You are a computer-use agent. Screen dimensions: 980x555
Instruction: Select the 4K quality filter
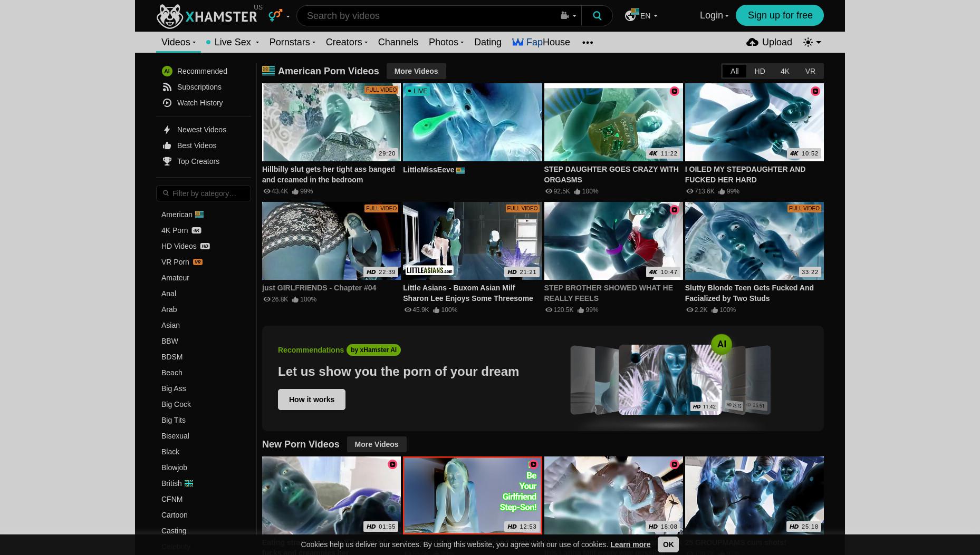[x=785, y=71]
